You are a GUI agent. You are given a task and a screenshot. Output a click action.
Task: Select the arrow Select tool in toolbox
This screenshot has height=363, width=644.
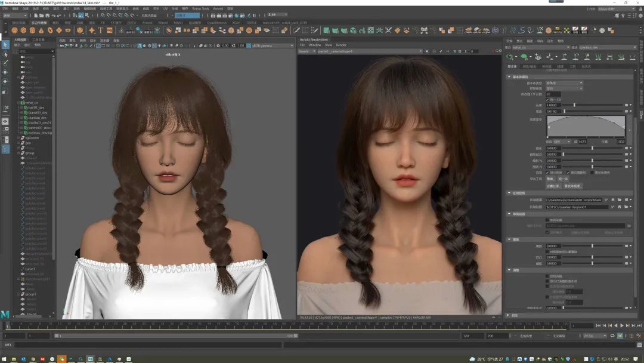click(5, 45)
